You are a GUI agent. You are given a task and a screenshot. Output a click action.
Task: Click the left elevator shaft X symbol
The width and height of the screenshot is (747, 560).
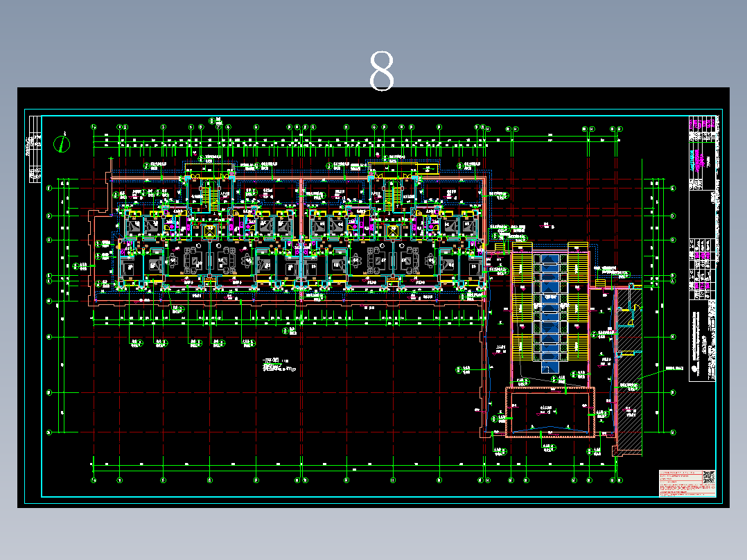pos(209,232)
